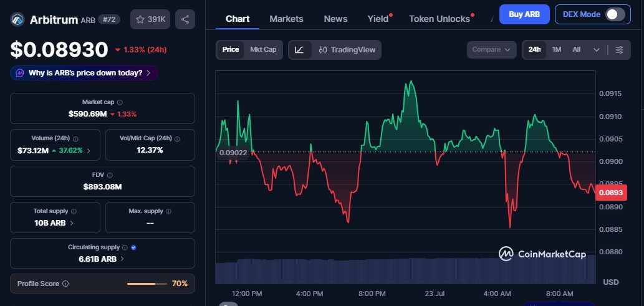Switch to TradingView candlestick chart

pyautogui.click(x=347, y=50)
